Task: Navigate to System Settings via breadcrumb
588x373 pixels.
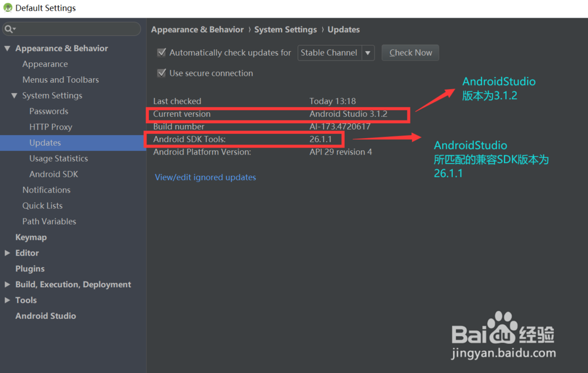Action: [285, 29]
